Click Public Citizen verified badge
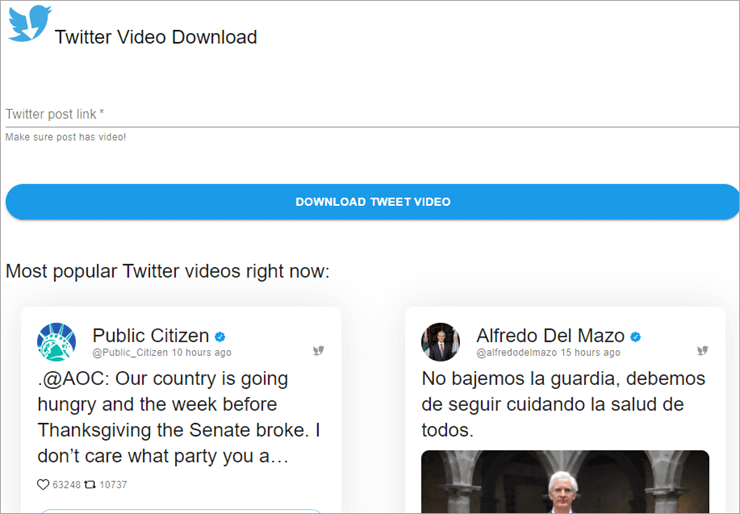 coord(220,337)
